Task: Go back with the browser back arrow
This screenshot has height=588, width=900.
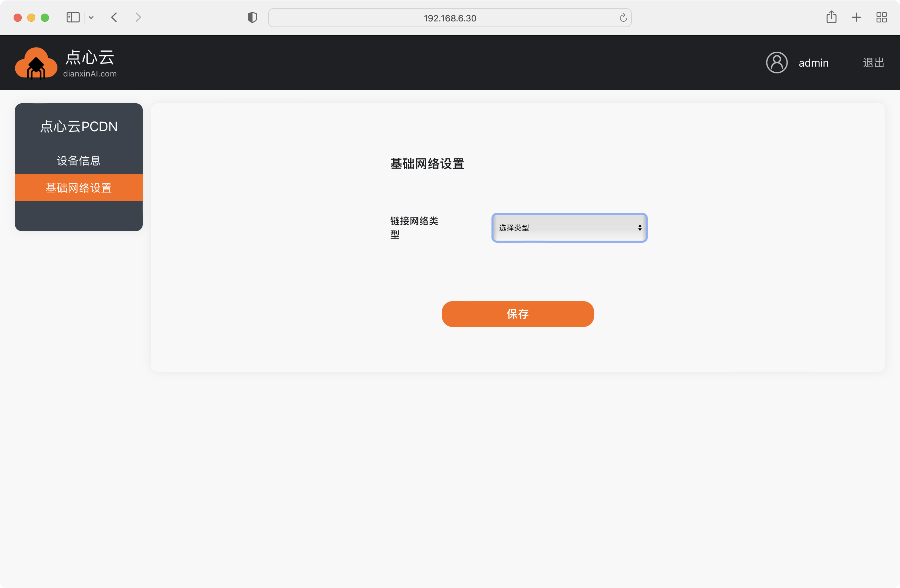Action: [114, 17]
